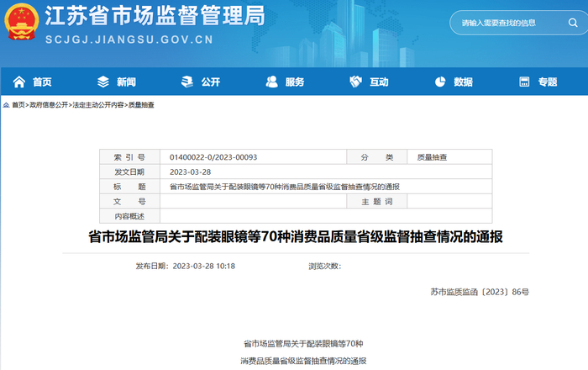Viewport: 588px width, 370px height.
Task: Click 首页 breadcrumb link
Action: (18, 105)
